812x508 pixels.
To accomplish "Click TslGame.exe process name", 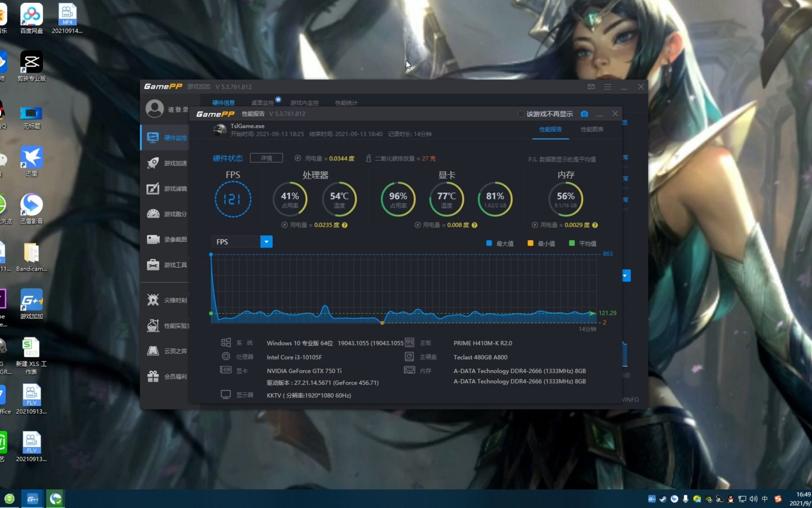I will (247, 126).
